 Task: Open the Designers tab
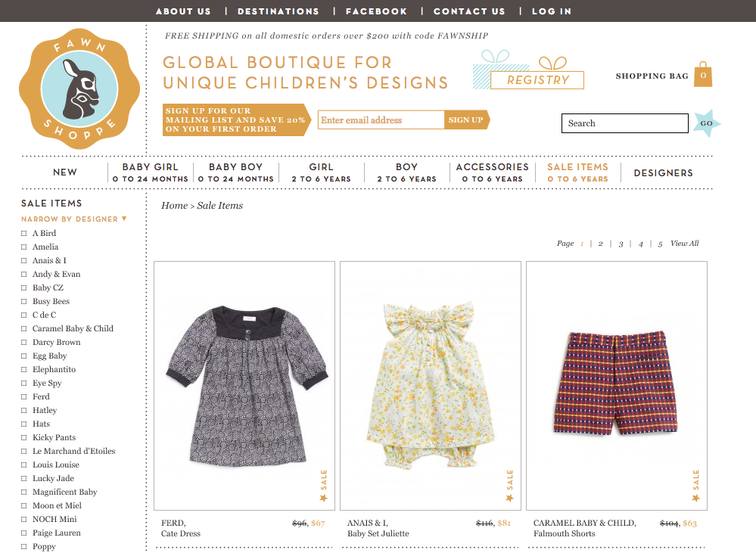coord(664,173)
